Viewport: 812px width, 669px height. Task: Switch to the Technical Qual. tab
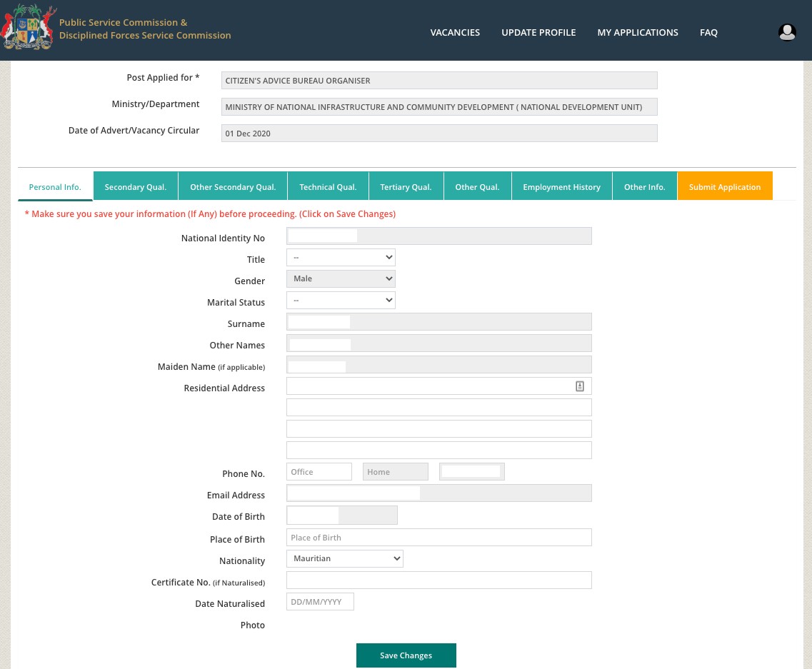click(328, 186)
